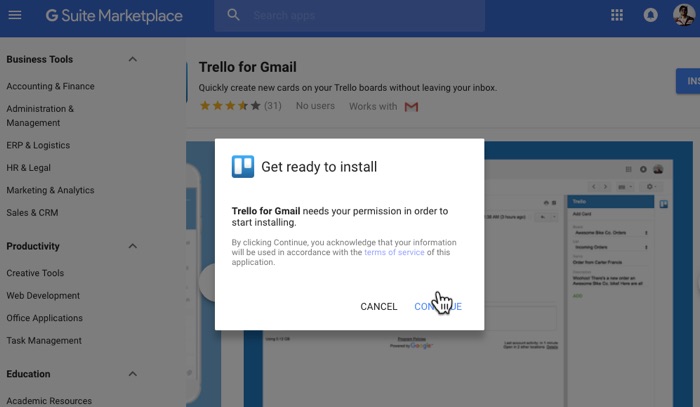
Task: Focus the Search apps field
Action: point(349,16)
